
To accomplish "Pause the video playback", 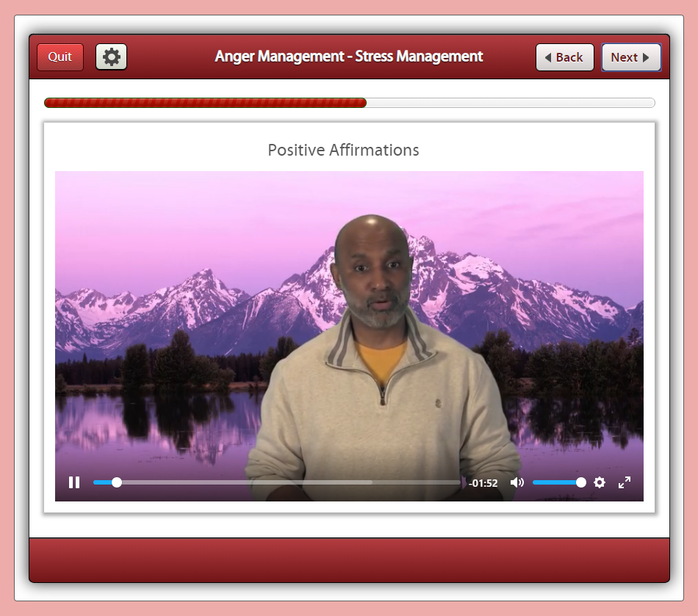I will tap(74, 482).
